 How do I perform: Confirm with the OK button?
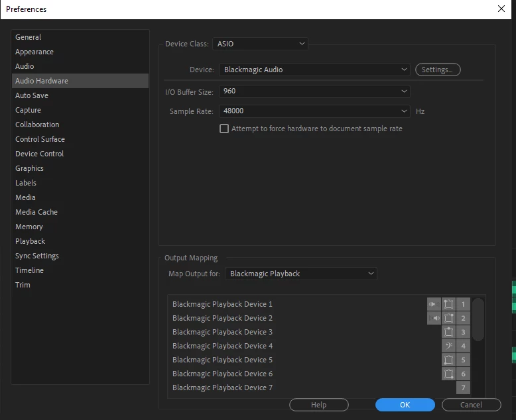click(x=405, y=405)
